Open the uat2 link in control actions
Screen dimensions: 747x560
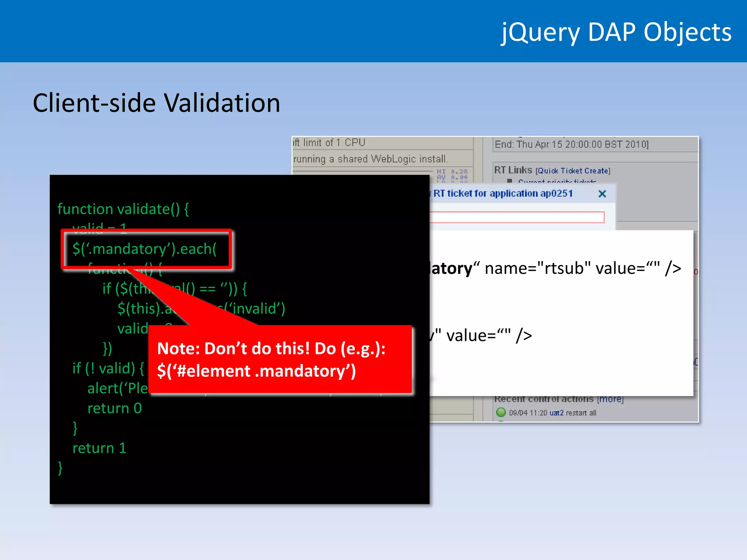coord(556,413)
